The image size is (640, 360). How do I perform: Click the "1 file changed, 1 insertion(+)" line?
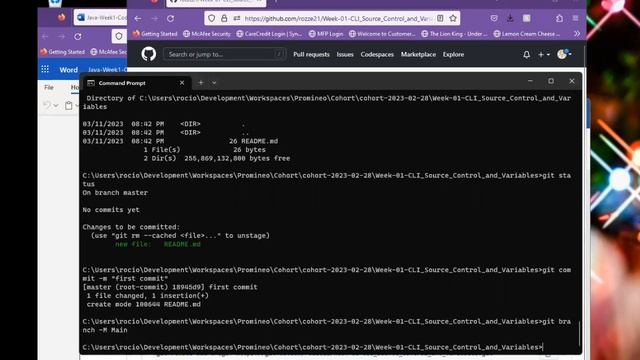point(147,296)
